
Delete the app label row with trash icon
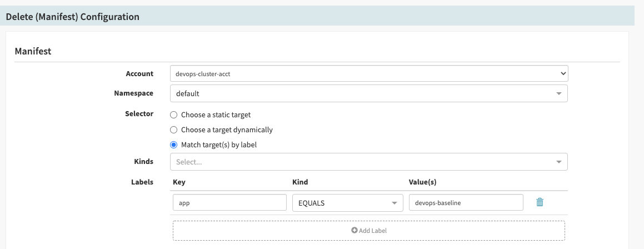pos(539,202)
